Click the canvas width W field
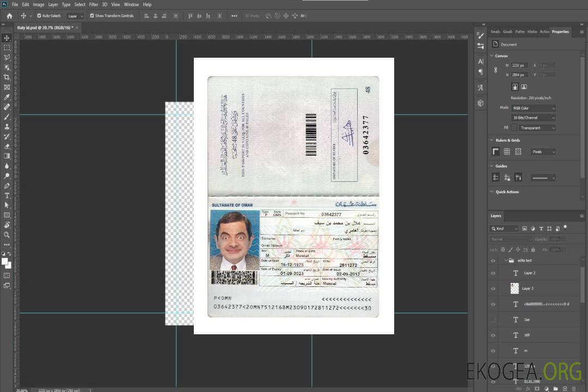 coord(520,65)
